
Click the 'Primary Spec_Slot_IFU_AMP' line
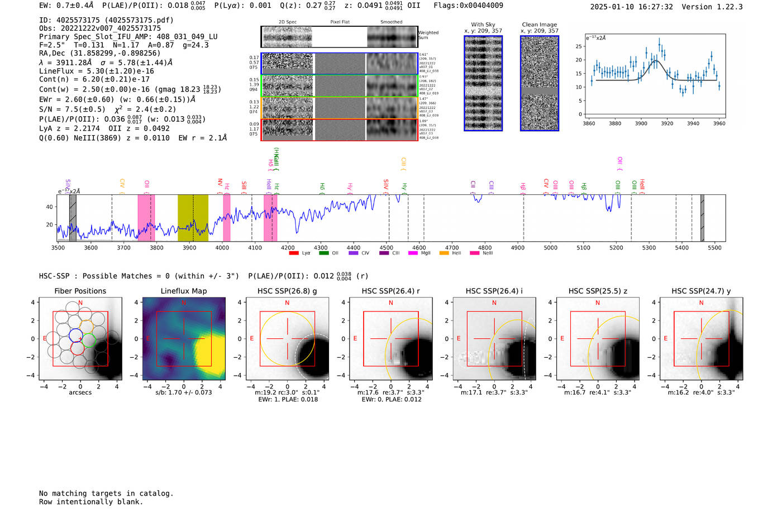pos(128,37)
